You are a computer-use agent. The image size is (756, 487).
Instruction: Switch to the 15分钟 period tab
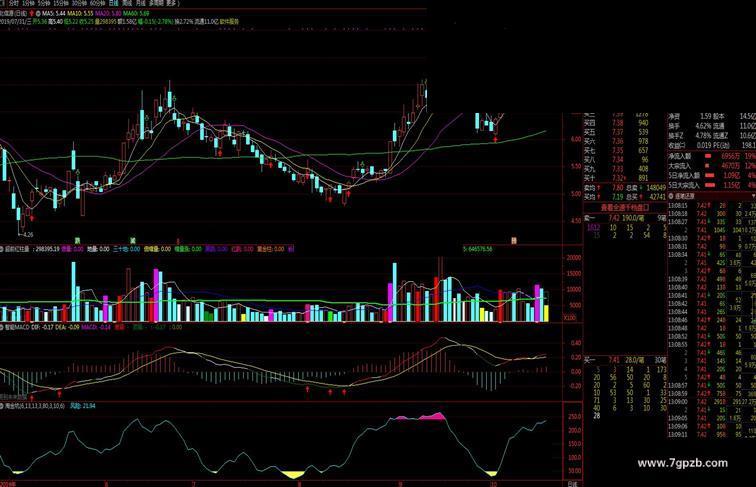(61, 3)
